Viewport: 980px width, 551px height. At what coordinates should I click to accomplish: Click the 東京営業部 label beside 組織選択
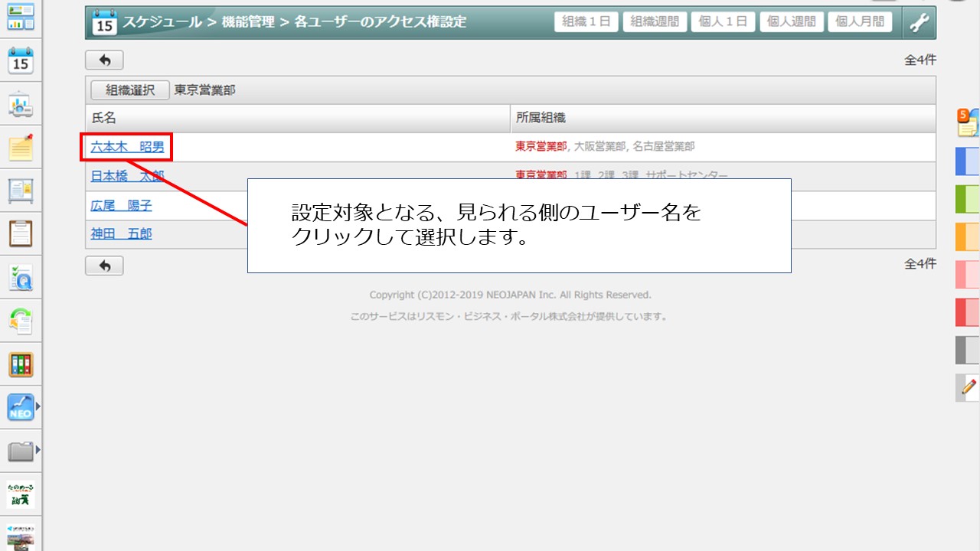205,90
